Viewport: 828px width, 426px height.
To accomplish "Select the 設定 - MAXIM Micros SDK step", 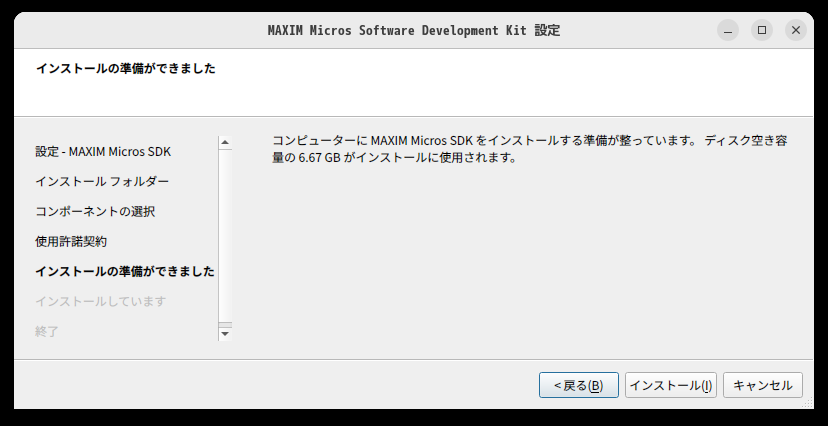I will point(103,152).
